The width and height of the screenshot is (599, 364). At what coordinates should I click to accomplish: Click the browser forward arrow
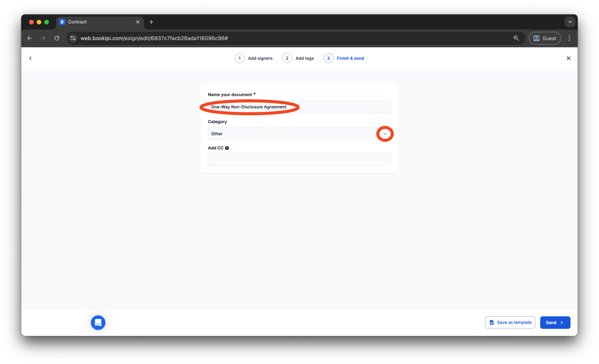[x=43, y=38]
